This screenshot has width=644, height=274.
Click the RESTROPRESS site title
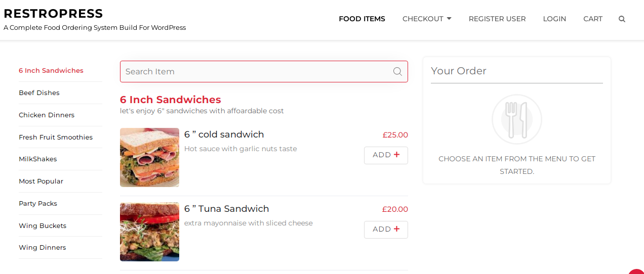point(53,14)
